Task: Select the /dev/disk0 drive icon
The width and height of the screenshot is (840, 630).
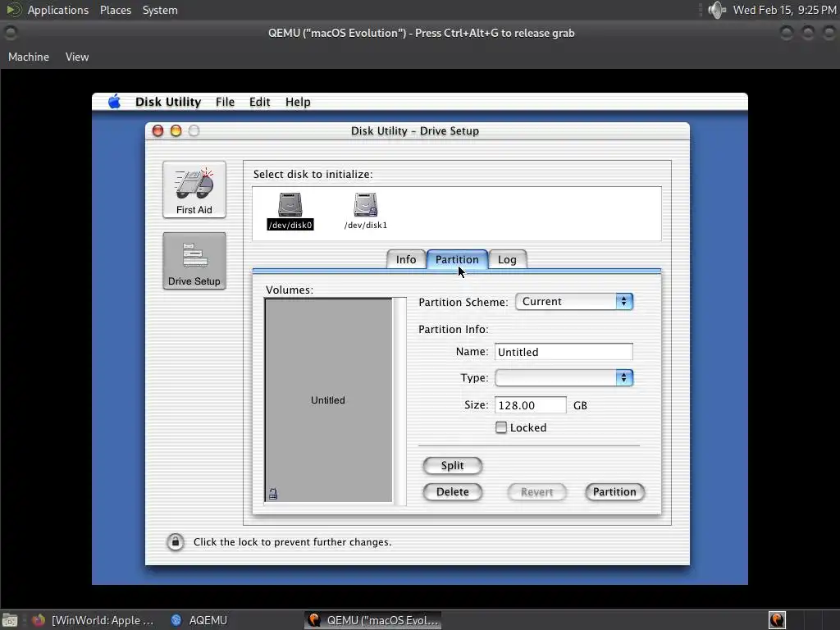Action: (x=290, y=211)
